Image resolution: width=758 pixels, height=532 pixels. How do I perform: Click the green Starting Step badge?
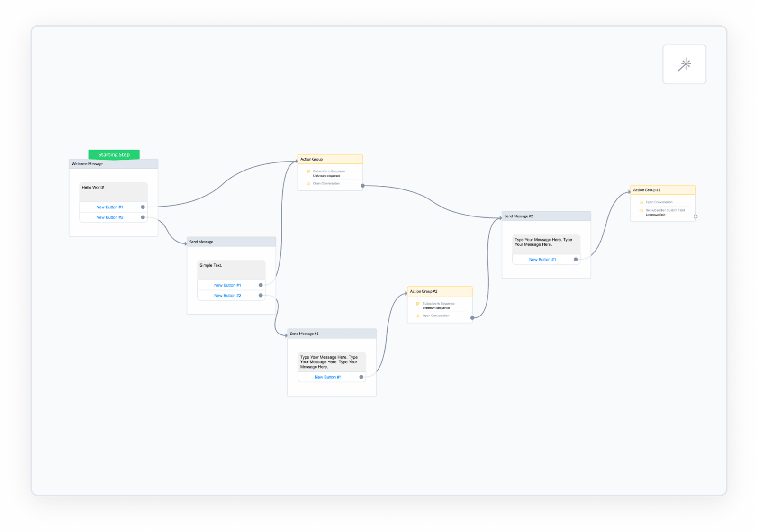pyautogui.click(x=114, y=154)
